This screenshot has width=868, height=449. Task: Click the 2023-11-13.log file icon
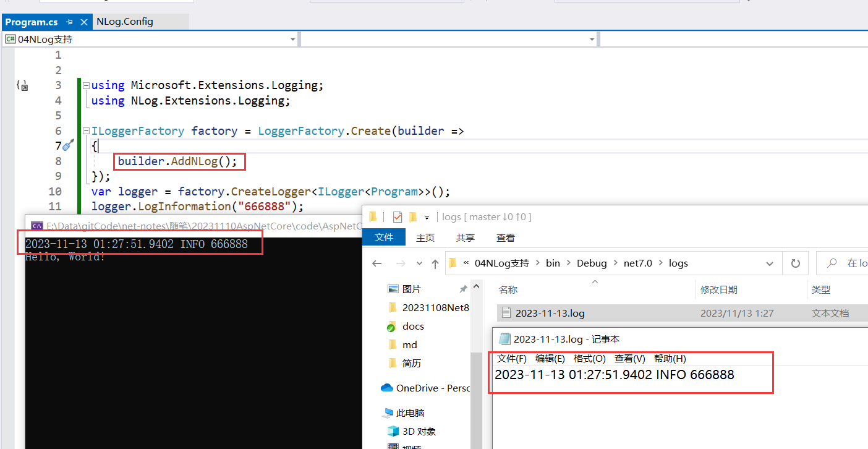(506, 313)
